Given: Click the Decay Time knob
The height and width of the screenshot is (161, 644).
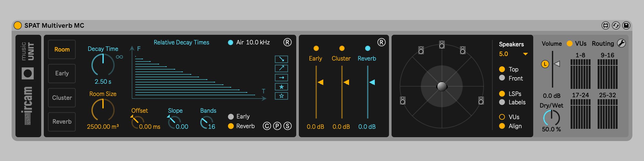Looking at the screenshot, I should pos(103,65).
